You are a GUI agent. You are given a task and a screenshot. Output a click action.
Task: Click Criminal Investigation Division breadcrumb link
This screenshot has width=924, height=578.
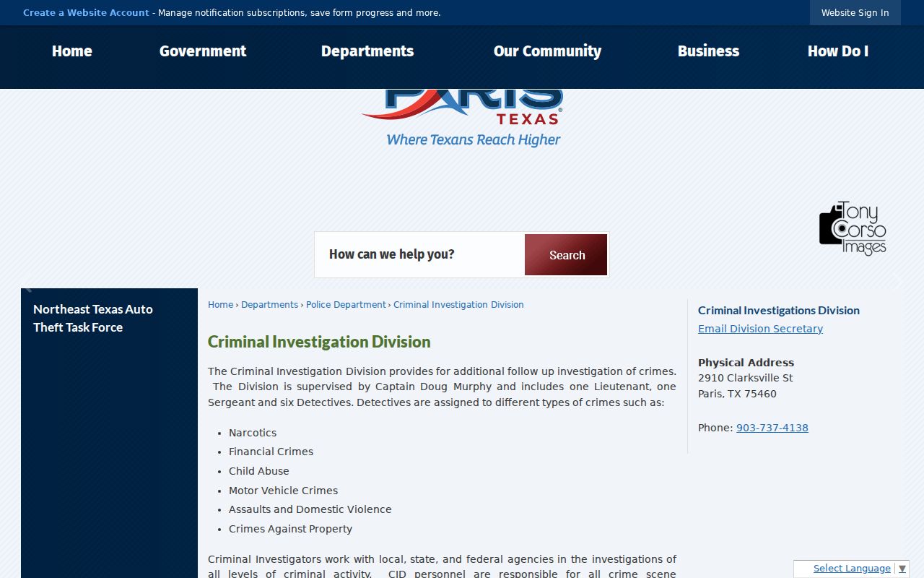[x=458, y=305]
